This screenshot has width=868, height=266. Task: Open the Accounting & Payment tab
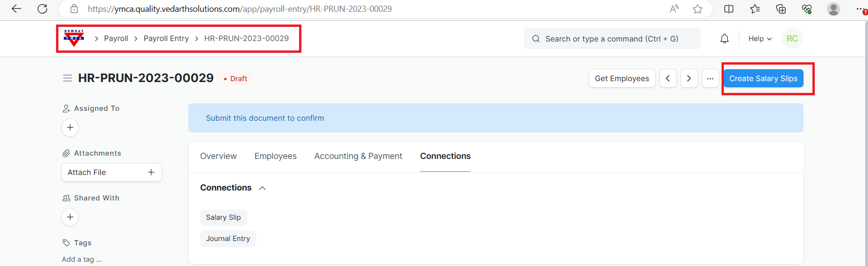click(358, 156)
